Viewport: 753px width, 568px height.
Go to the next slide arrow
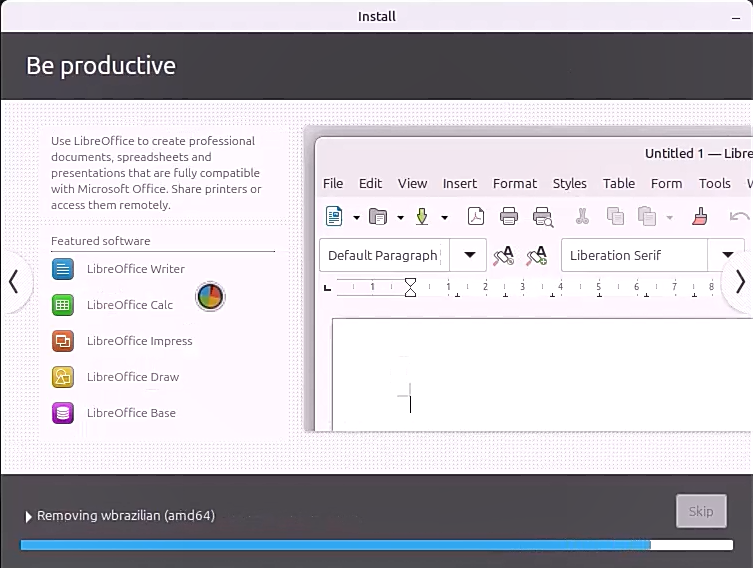pyautogui.click(x=739, y=282)
